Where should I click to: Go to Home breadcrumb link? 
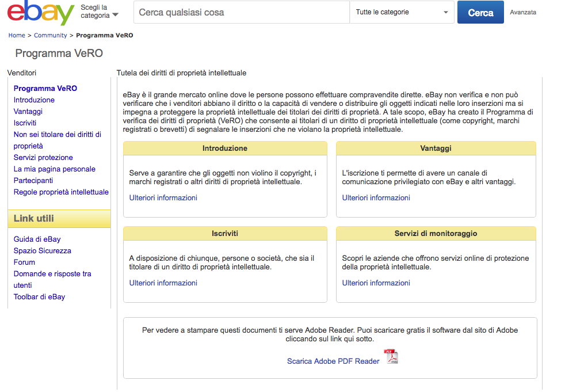coord(17,35)
